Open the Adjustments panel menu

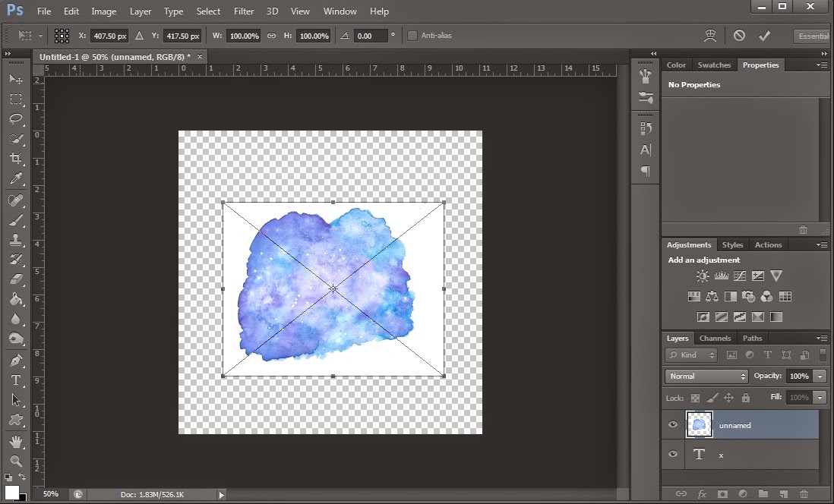tap(822, 244)
